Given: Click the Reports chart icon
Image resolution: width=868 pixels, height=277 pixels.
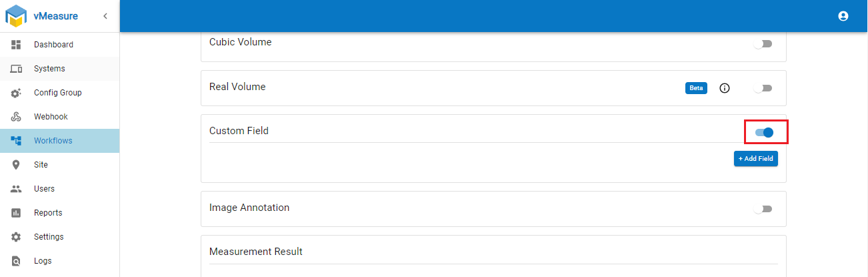Looking at the screenshot, I should click(x=17, y=213).
